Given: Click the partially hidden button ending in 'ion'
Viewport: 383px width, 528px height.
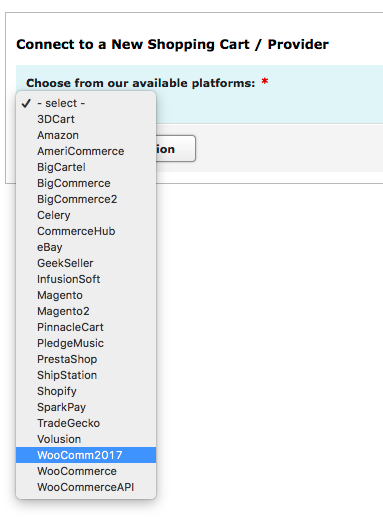Looking at the screenshot, I should tap(175, 148).
